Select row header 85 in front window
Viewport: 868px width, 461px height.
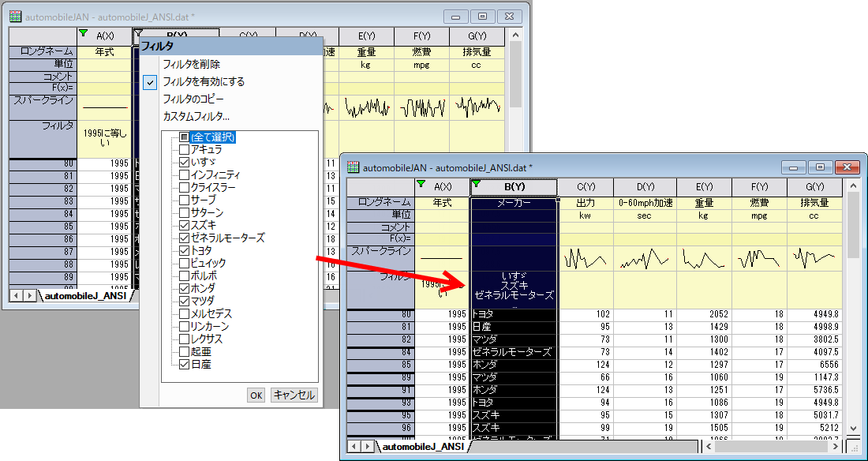380,365
